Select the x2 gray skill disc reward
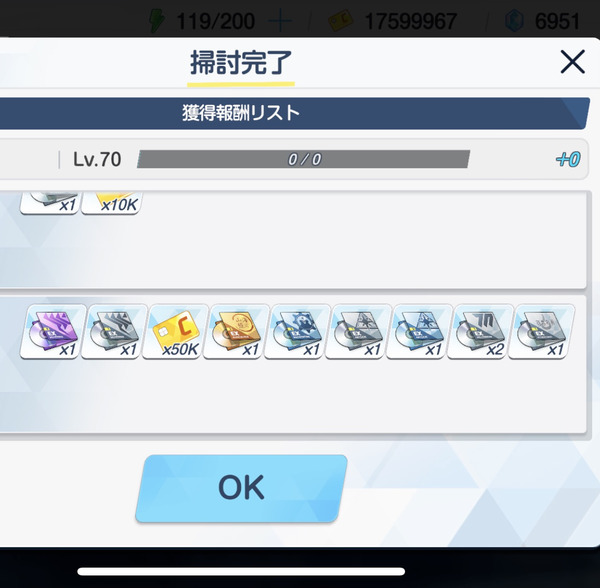Image resolution: width=600 pixels, height=588 pixels. click(x=480, y=331)
